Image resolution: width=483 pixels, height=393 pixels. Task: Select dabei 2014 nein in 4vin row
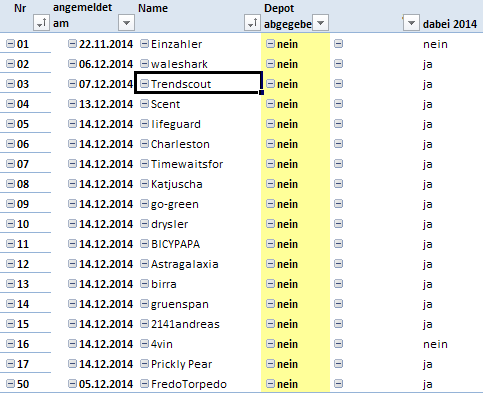click(435, 344)
